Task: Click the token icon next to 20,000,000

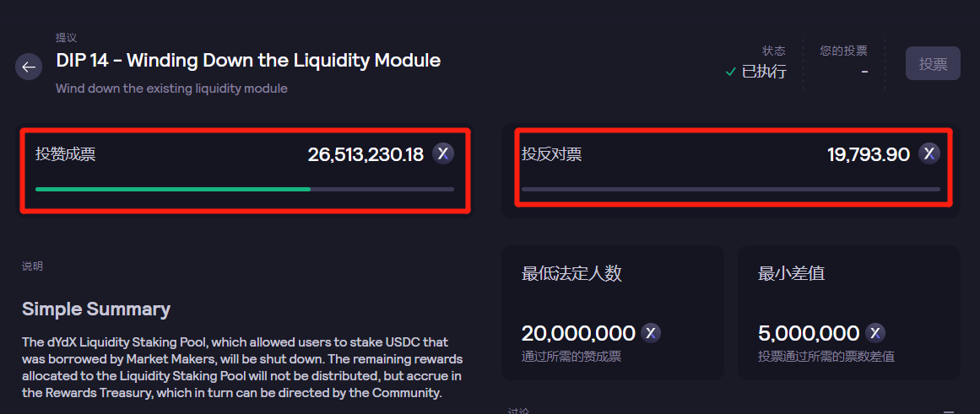Action: click(x=651, y=332)
